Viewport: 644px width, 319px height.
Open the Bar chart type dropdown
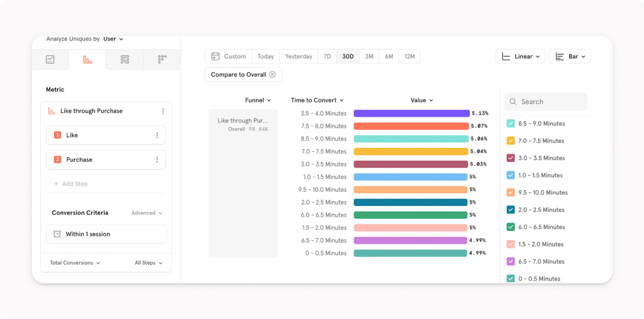point(570,56)
